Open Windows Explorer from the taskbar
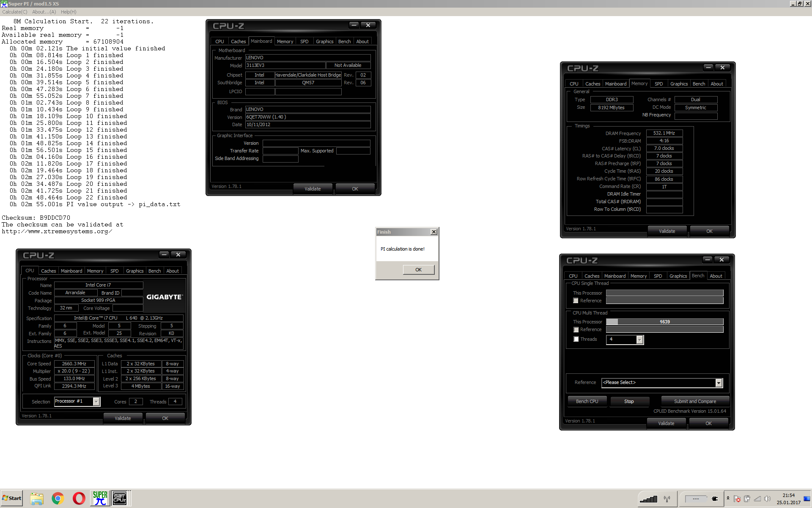This screenshot has height=508, width=812. (x=37, y=498)
